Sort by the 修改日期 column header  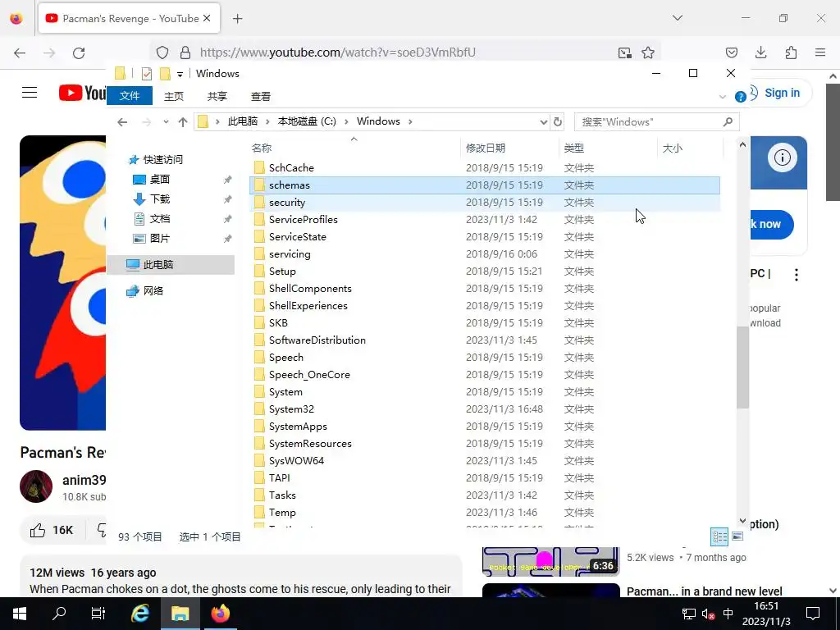coord(509,148)
